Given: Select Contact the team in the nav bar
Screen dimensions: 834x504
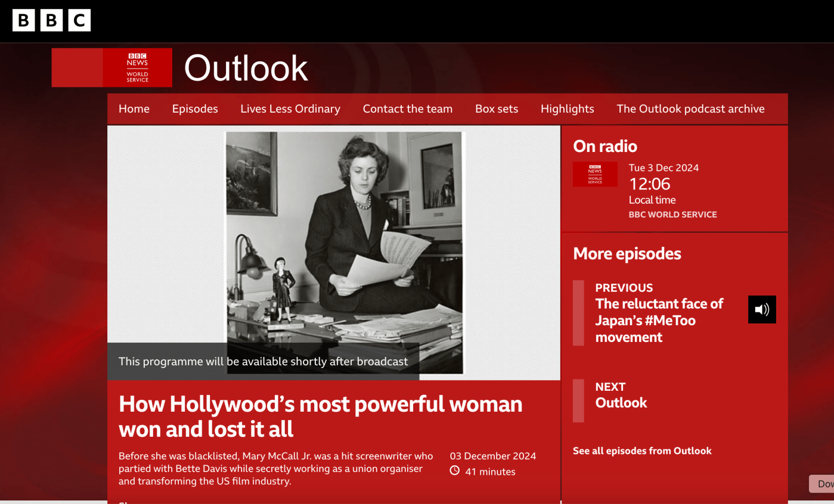Looking at the screenshot, I should click(x=408, y=109).
